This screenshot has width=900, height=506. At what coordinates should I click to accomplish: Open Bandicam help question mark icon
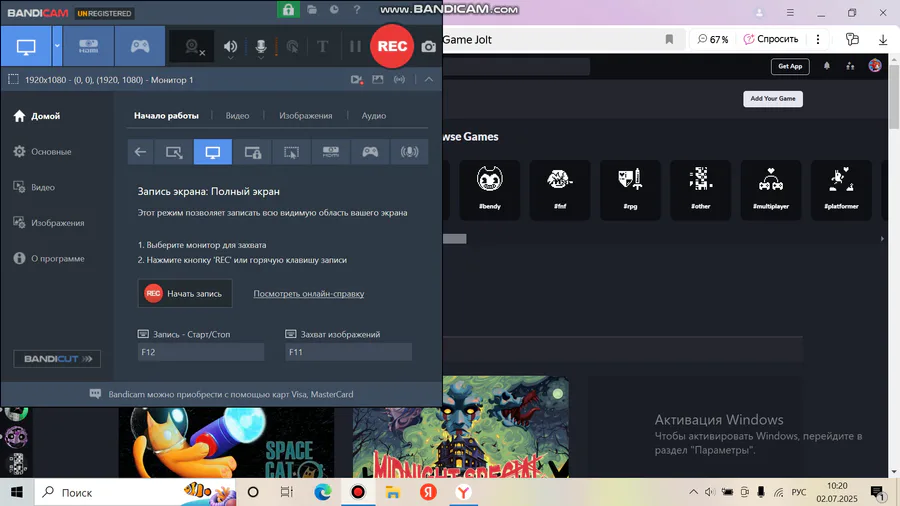coord(357,10)
